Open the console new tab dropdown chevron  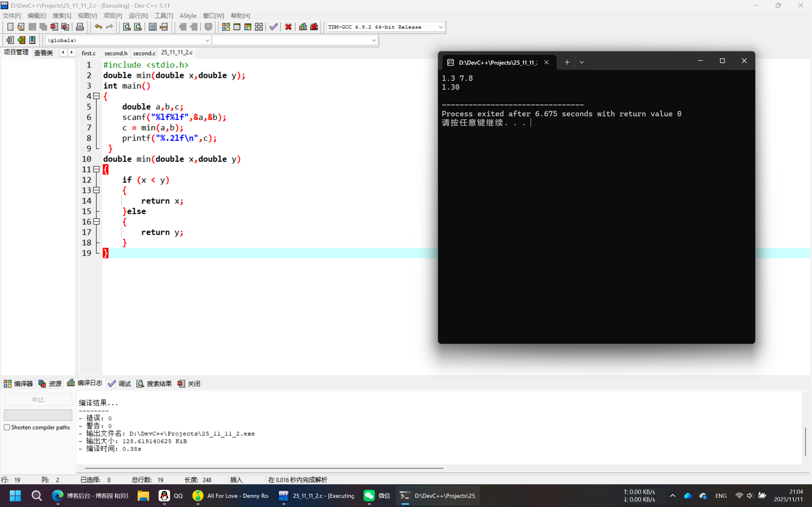pos(581,62)
